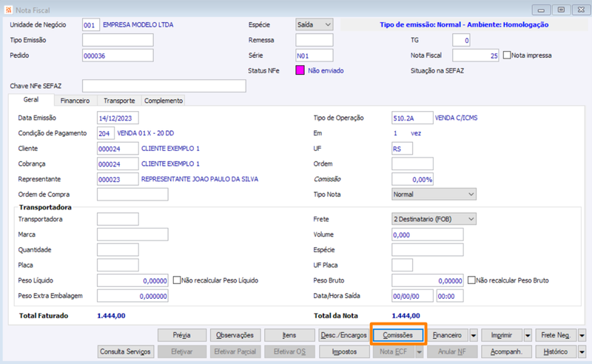Click the UF field showing RS
This screenshot has height=364, width=592.
click(402, 149)
